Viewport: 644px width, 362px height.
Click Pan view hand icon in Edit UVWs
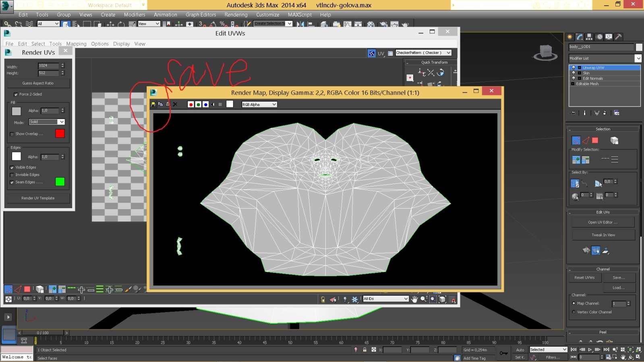coord(414,299)
